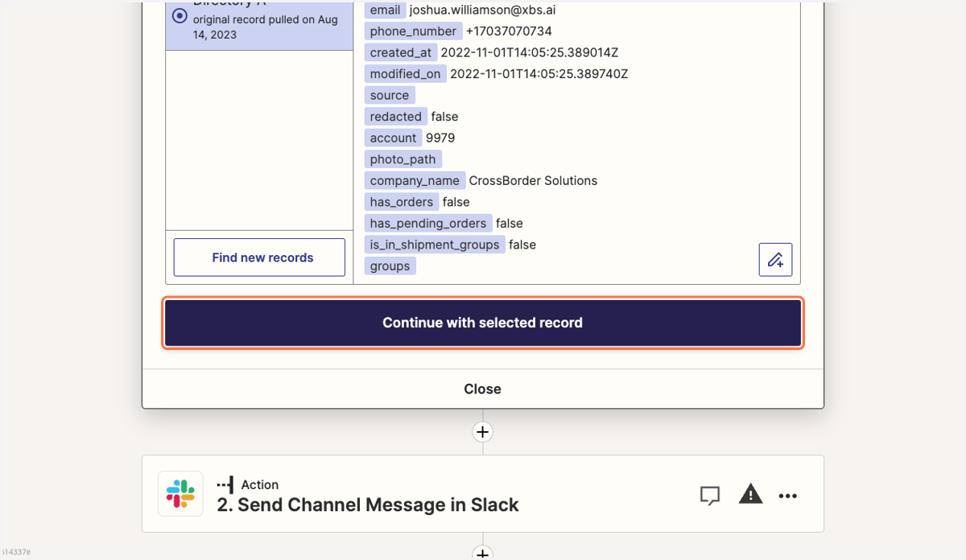The height and width of the screenshot is (560, 966).
Task: Click the source field label
Action: pos(390,95)
